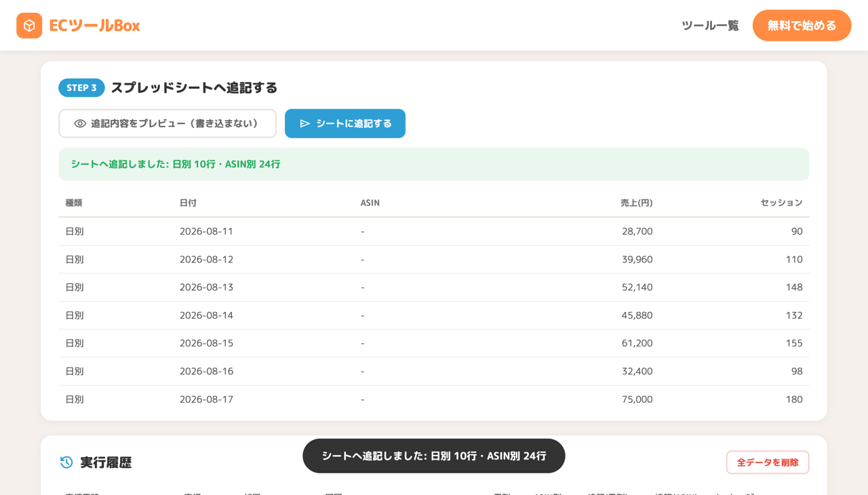Viewport: 868px width, 495px height.
Task: Click session count 180
Action: tap(794, 399)
